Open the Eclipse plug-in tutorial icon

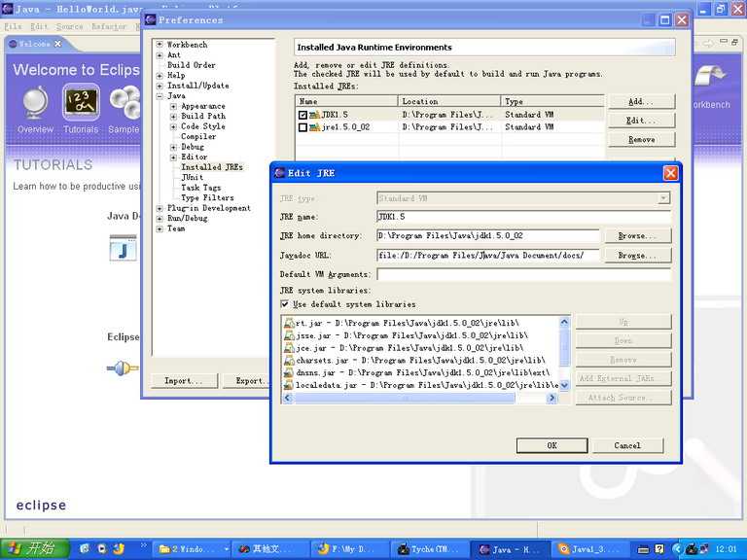click(x=123, y=368)
